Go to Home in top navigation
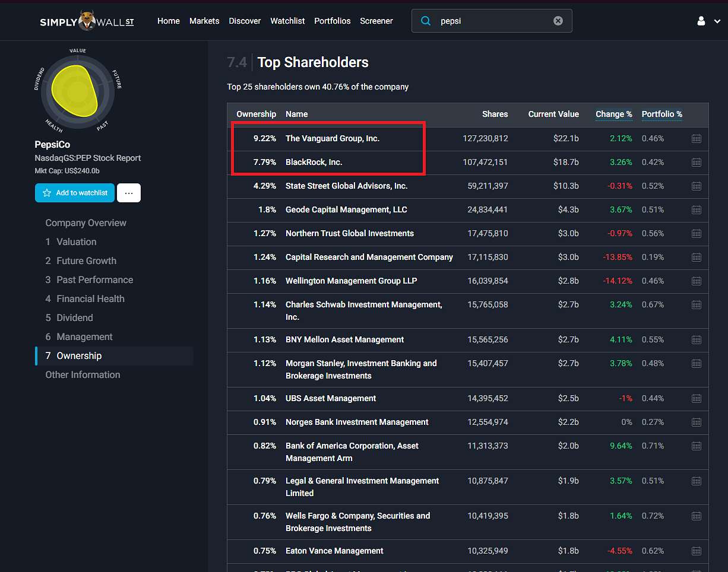The width and height of the screenshot is (728, 572). pos(169,21)
